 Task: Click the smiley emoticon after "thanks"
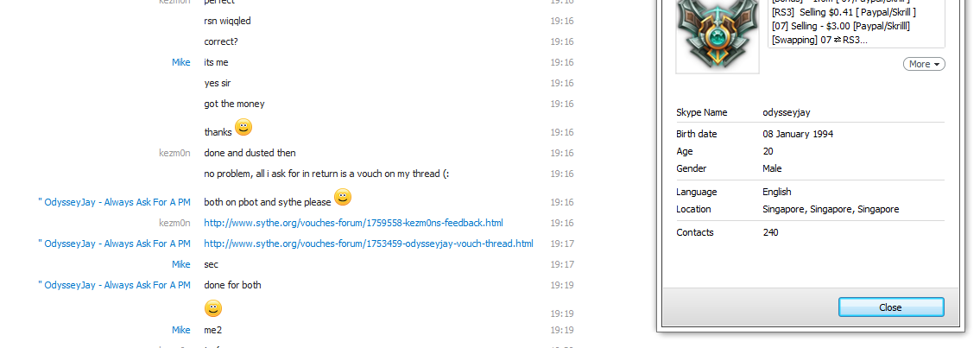pyautogui.click(x=243, y=128)
